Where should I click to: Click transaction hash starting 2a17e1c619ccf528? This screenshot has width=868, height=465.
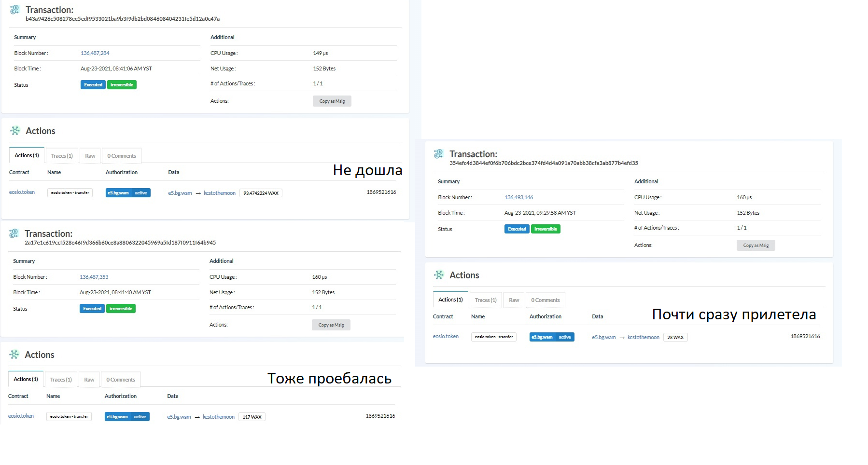120,243
